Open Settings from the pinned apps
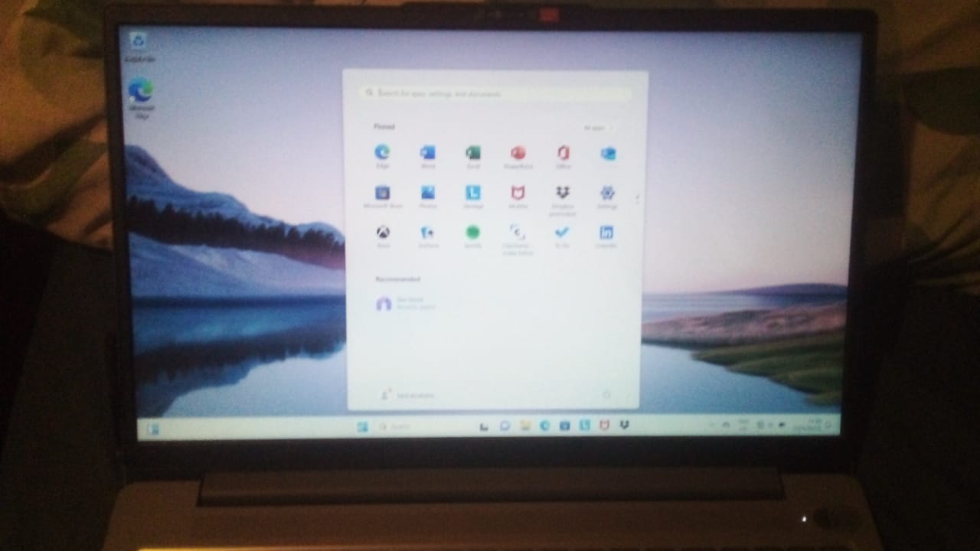The width and height of the screenshot is (980, 551). (607, 194)
